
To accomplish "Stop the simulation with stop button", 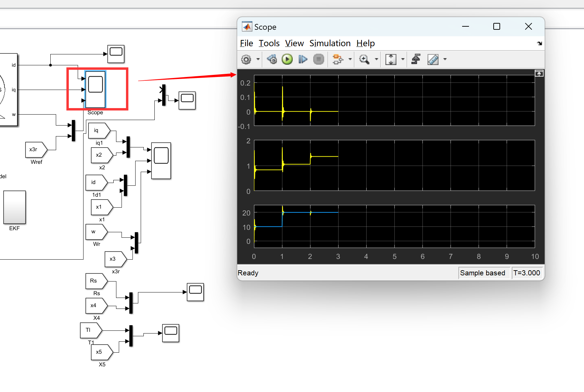I will click(319, 60).
